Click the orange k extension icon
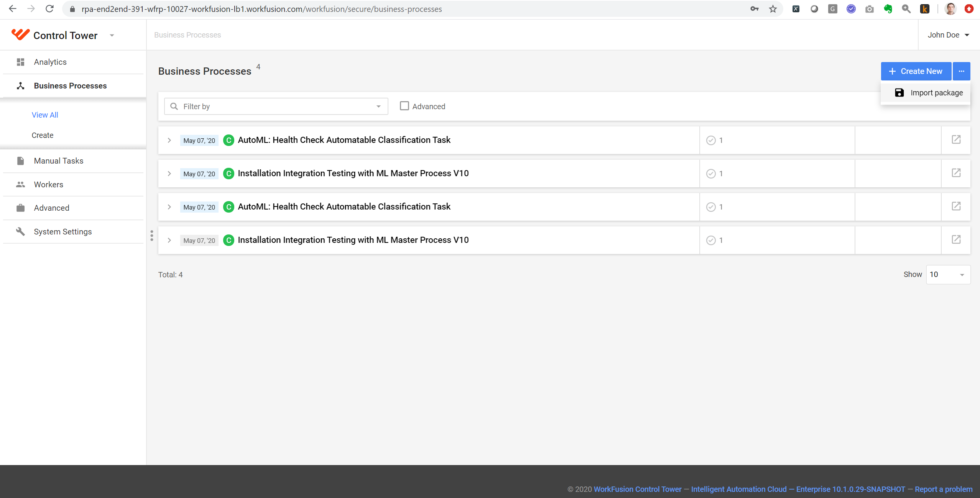Image resolution: width=980 pixels, height=498 pixels. [x=924, y=9]
